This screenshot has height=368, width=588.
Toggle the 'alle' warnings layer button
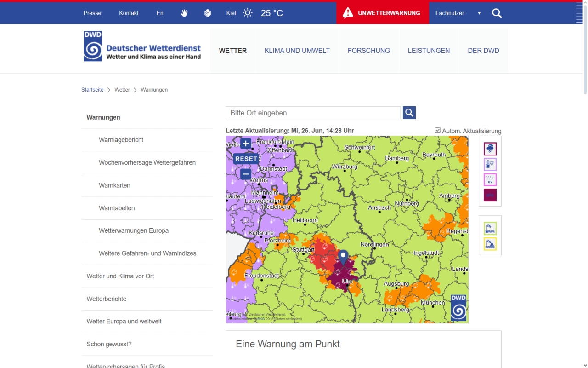(x=490, y=195)
